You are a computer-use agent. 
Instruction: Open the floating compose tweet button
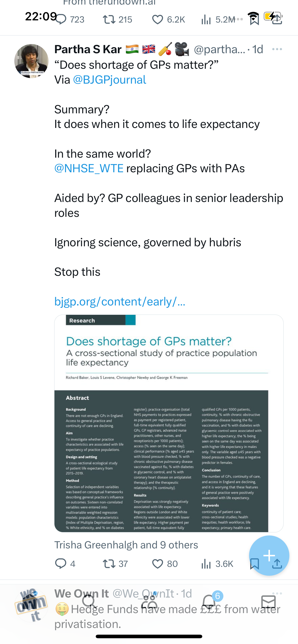[x=269, y=556]
